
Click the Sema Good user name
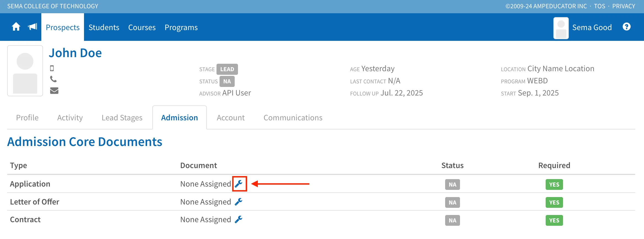coord(592,27)
